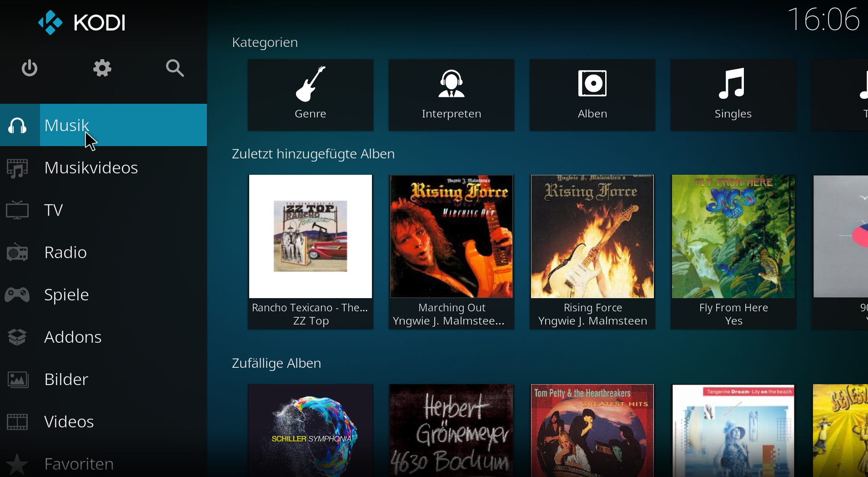The image size is (868, 477).
Task: Click the "ZZ Top" artist name
Action: (x=311, y=321)
